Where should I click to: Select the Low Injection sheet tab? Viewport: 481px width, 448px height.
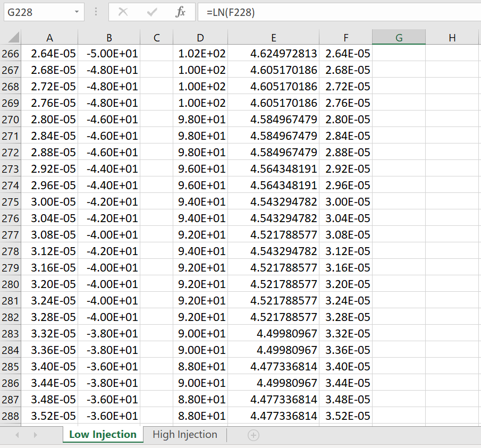[103, 435]
